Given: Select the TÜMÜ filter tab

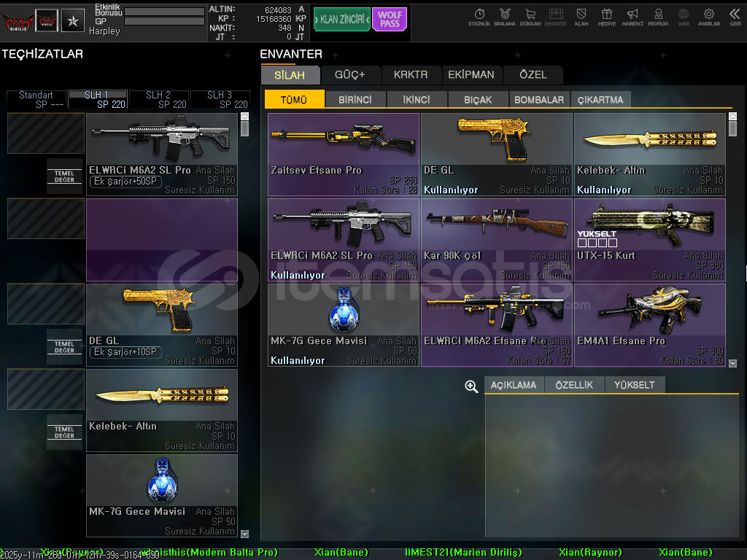Looking at the screenshot, I should click(294, 99).
